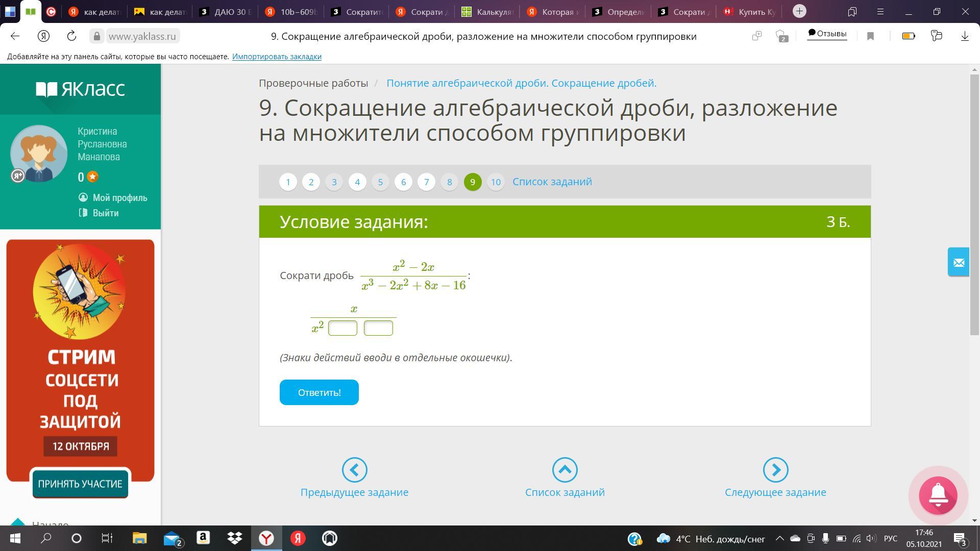Click the bookmark page icon
980x551 pixels.
(x=871, y=36)
